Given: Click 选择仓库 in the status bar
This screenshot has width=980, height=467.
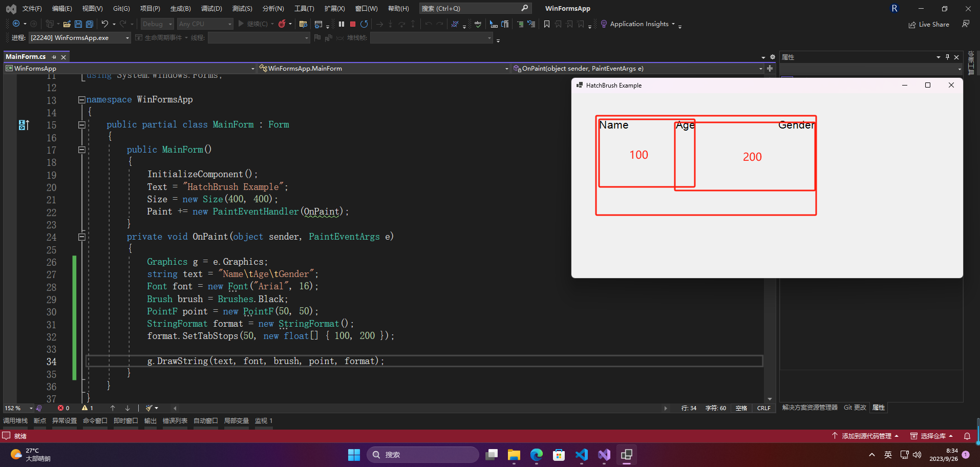Looking at the screenshot, I should 932,436.
